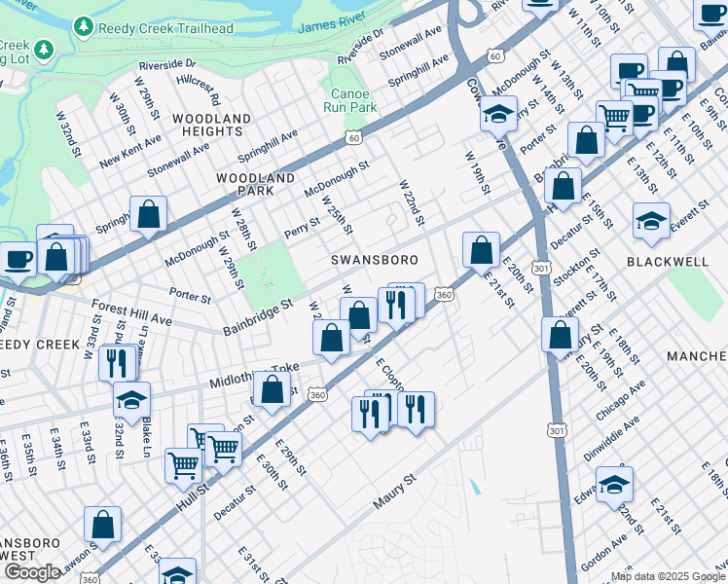Viewport: 728px width, 584px height.
Task: Click the school marker on Cowardin Ave
Action: point(499,115)
